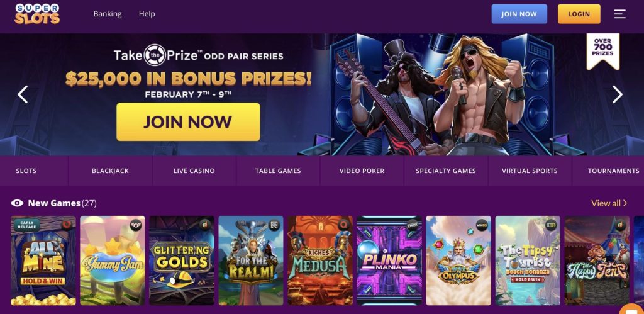Screen dimensions: 644x314
Task: Select the Slots category tab
Action: pos(26,171)
